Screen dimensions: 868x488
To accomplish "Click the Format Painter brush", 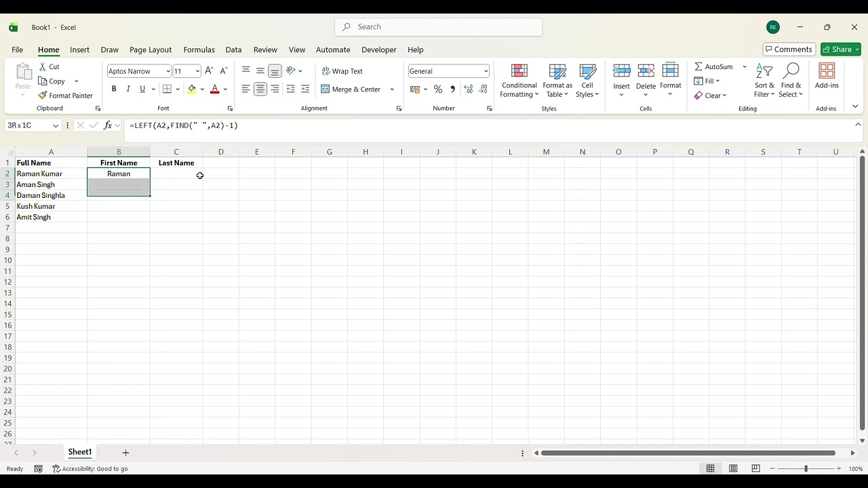I will pyautogui.click(x=43, y=96).
